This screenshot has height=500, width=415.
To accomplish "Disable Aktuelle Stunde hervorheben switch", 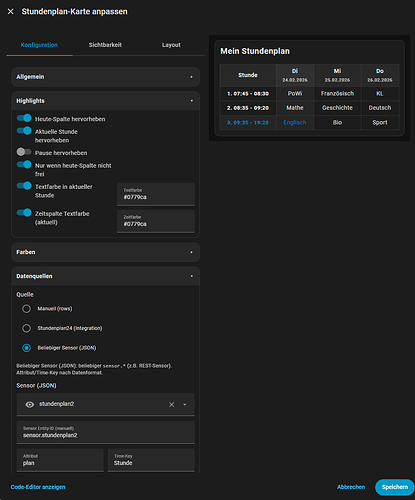I will [24, 131].
